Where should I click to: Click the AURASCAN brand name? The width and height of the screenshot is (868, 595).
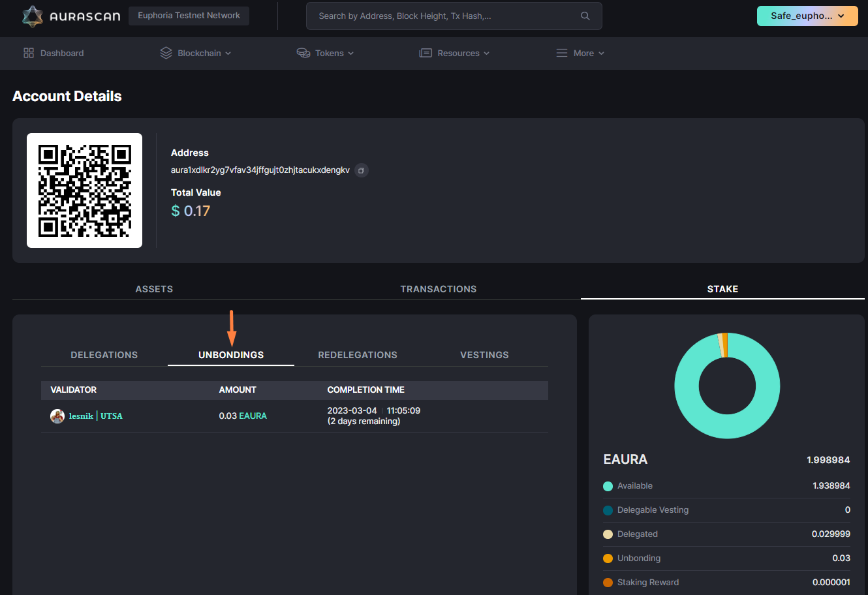coord(85,17)
